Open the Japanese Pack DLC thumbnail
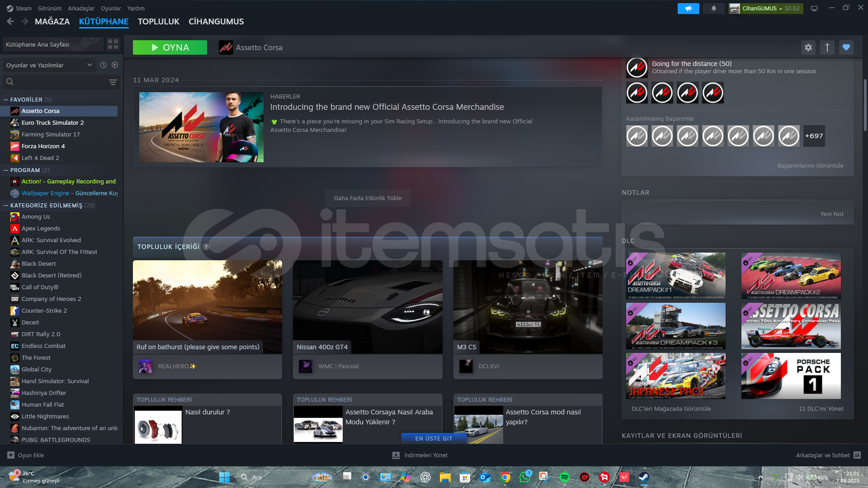The width and height of the screenshot is (868, 488). click(x=676, y=376)
